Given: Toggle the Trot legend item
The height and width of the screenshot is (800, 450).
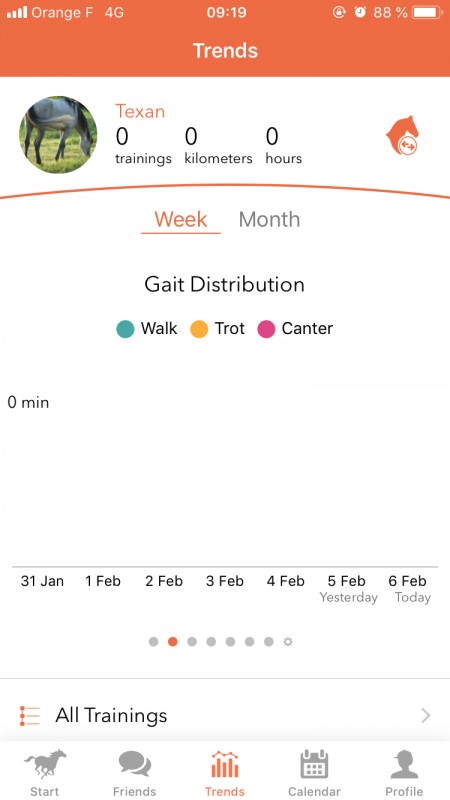Looking at the screenshot, I should 217,329.
